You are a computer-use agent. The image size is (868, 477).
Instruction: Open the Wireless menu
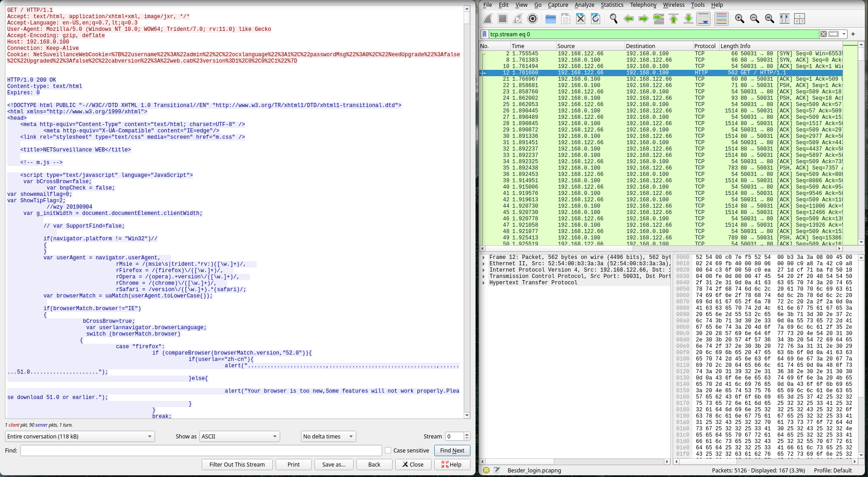(x=674, y=5)
